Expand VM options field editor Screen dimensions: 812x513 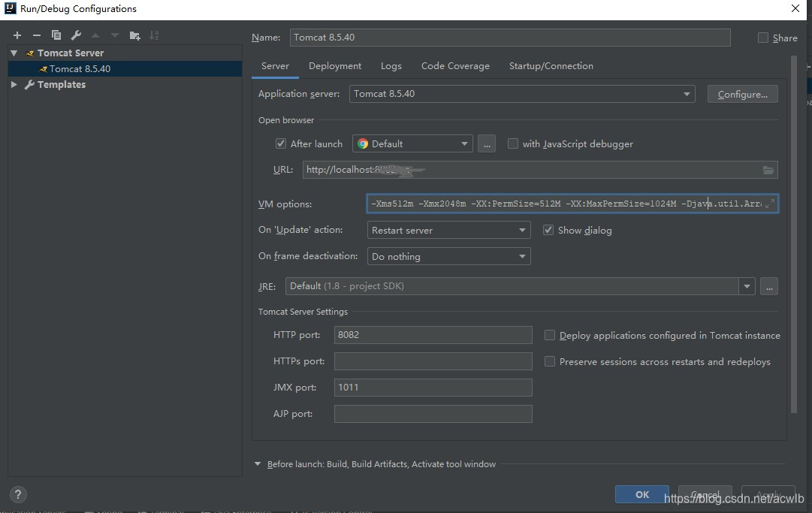[x=770, y=204]
